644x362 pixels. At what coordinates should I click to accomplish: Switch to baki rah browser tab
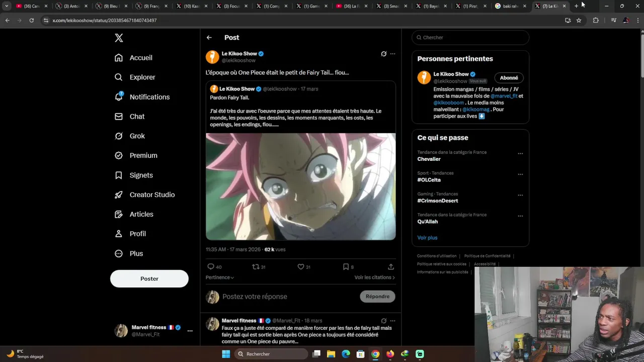(510, 6)
